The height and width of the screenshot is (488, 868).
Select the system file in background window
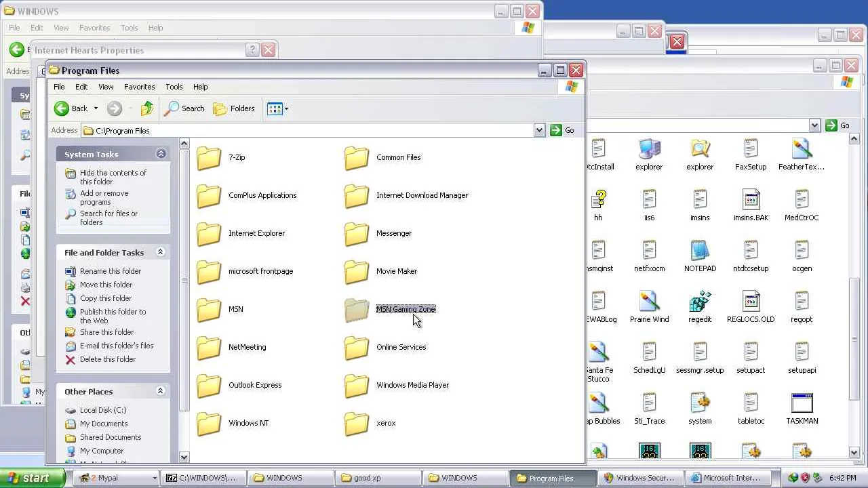point(700,408)
